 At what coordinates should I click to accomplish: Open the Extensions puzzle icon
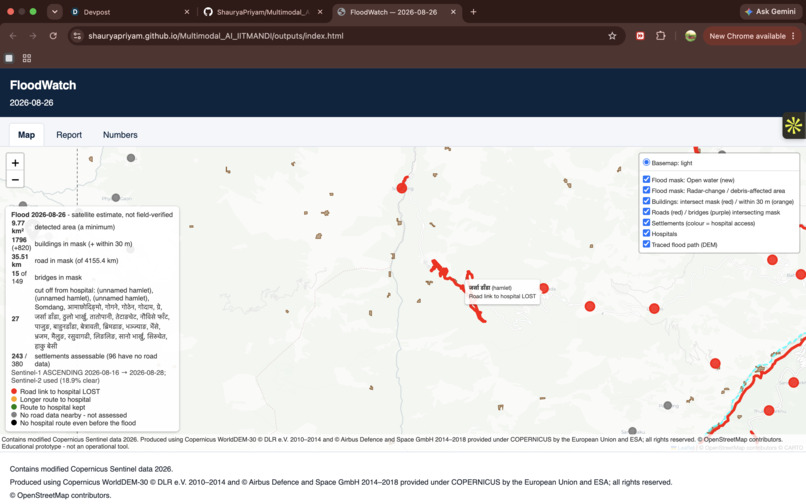point(661,36)
